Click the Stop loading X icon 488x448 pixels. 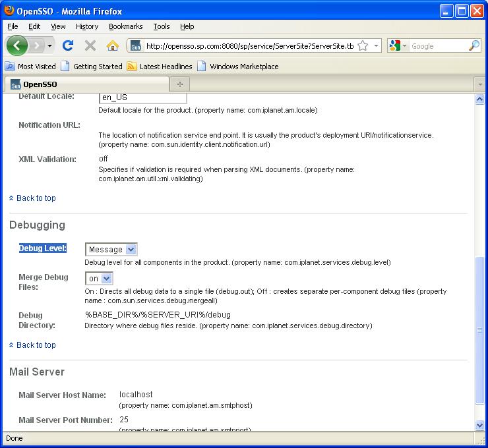(x=90, y=45)
